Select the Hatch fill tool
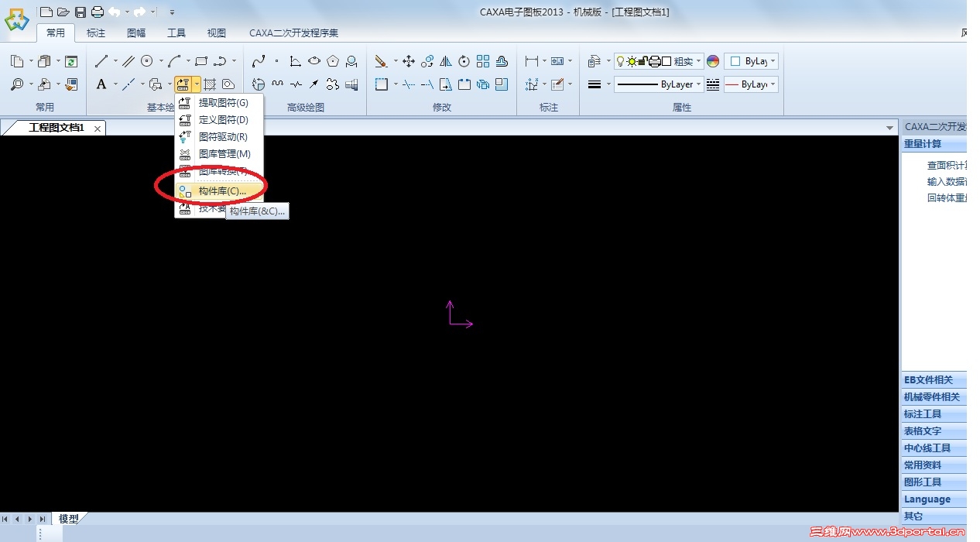This screenshot has height=542, width=980. pos(210,84)
